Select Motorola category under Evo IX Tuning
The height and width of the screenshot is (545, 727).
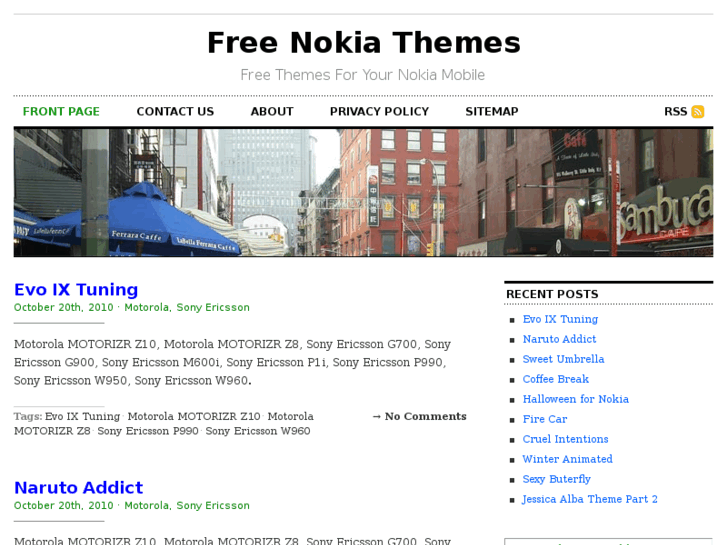[x=147, y=308]
